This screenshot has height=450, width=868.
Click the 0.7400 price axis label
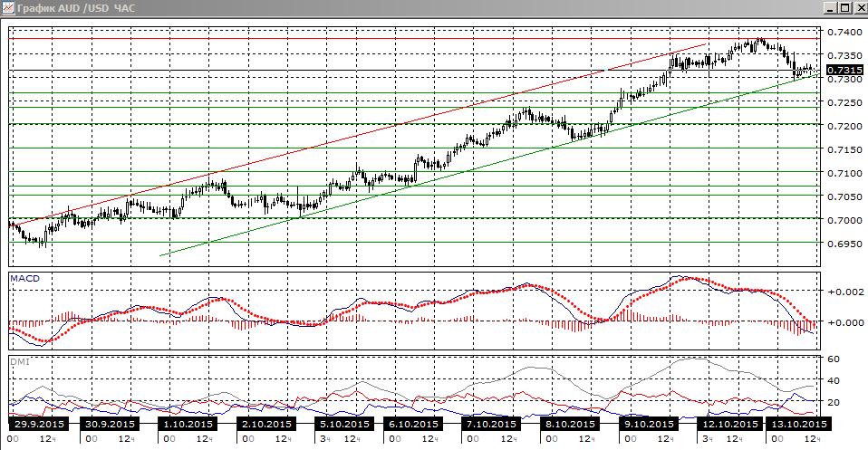[x=844, y=32]
